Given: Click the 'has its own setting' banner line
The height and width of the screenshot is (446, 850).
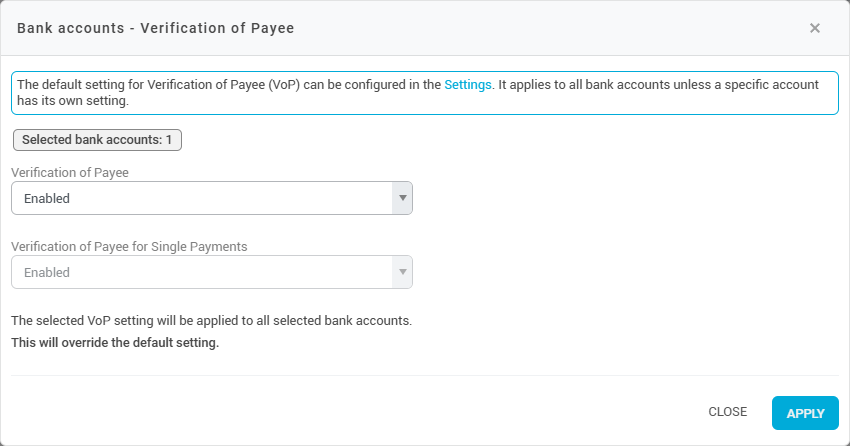Looking at the screenshot, I should 74,101.
